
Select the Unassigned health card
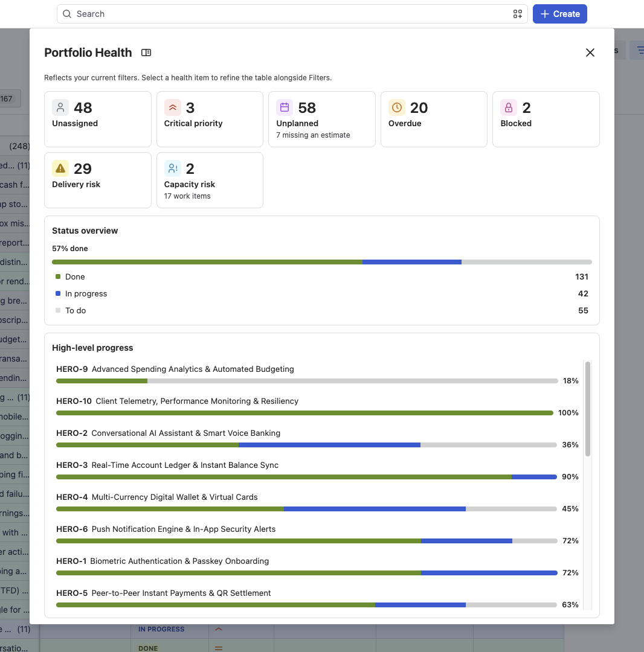coord(98,120)
